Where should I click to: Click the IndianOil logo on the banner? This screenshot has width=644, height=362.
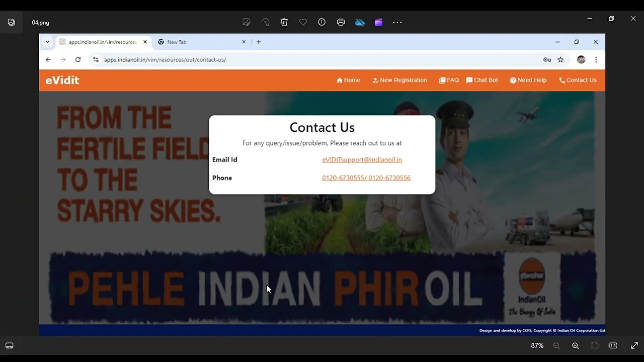tap(532, 287)
